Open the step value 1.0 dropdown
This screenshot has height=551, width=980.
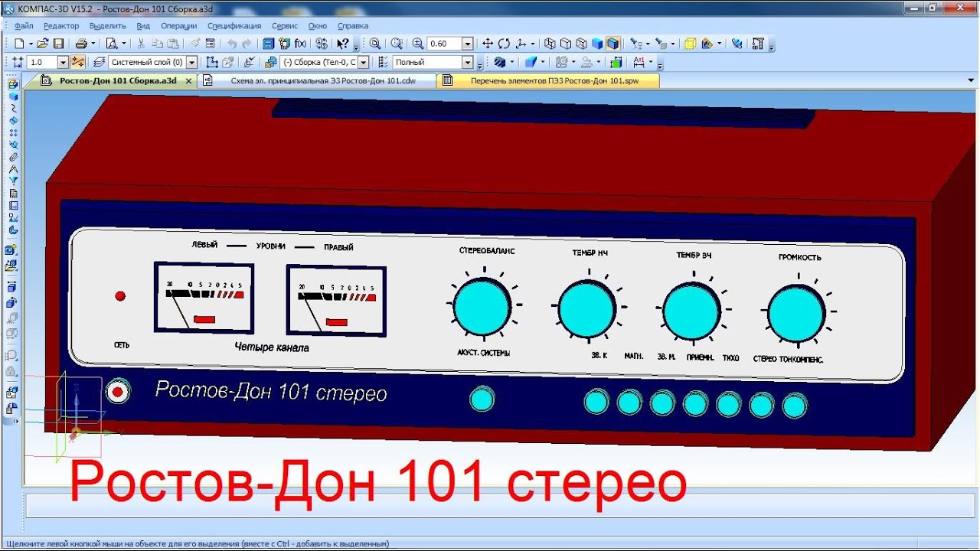point(63,62)
